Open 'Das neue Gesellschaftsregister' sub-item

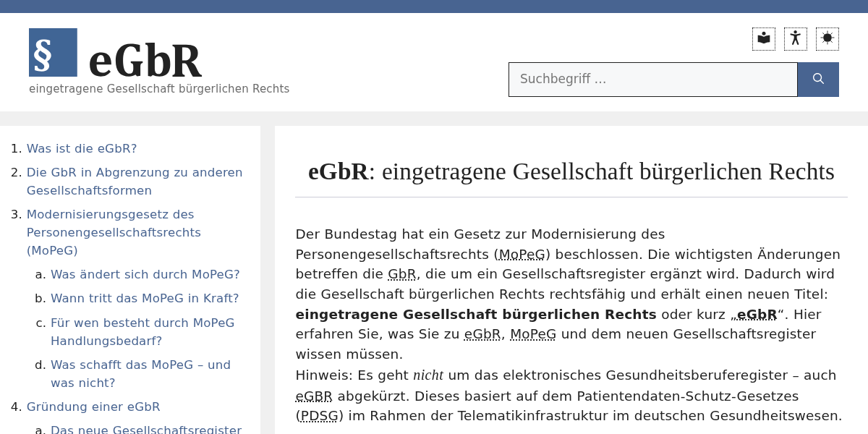click(145, 430)
